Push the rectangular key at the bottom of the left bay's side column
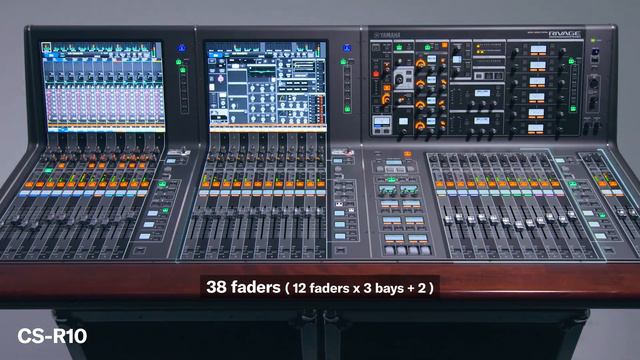 (x=140, y=250)
